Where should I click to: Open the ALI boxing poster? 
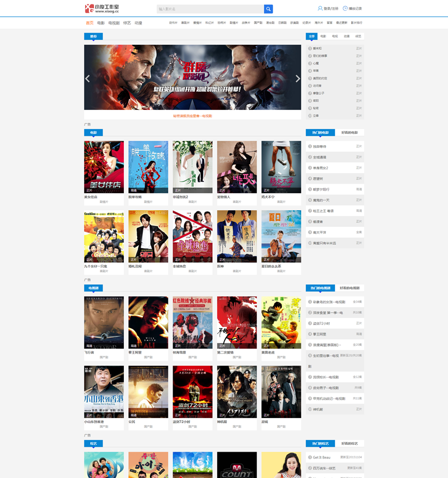coord(148,323)
